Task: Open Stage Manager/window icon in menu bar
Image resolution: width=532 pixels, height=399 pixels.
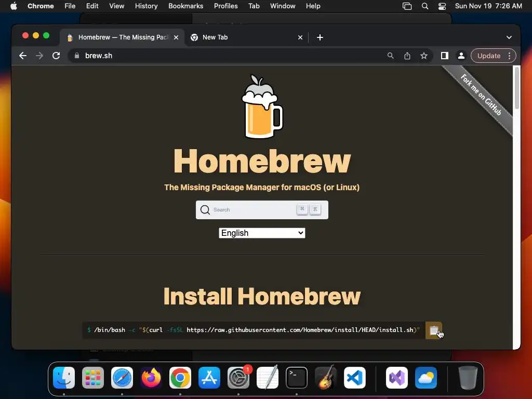Action: 407,6
